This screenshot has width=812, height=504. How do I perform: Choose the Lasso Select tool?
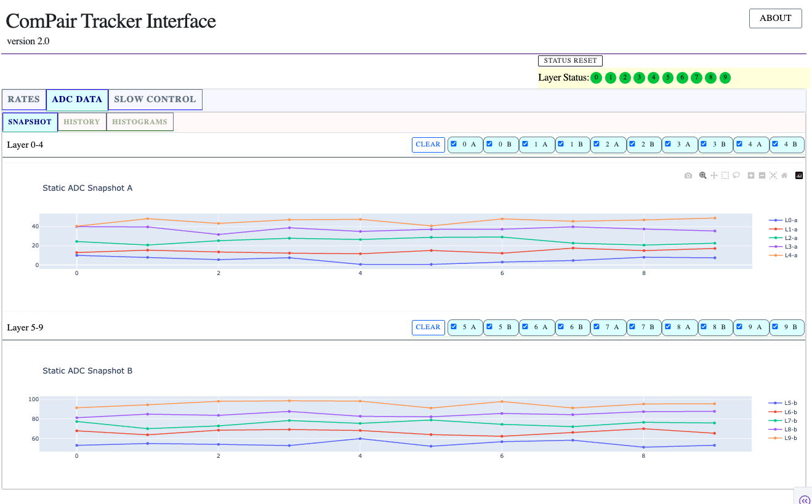click(736, 176)
